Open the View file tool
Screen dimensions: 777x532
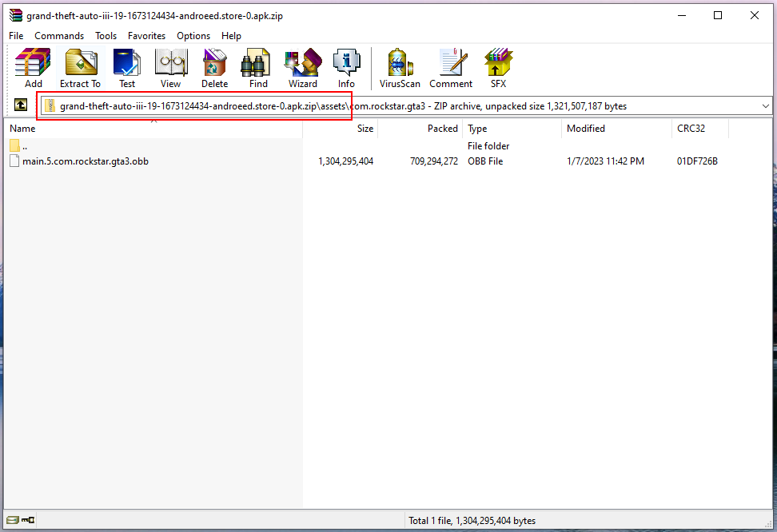(170, 69)
